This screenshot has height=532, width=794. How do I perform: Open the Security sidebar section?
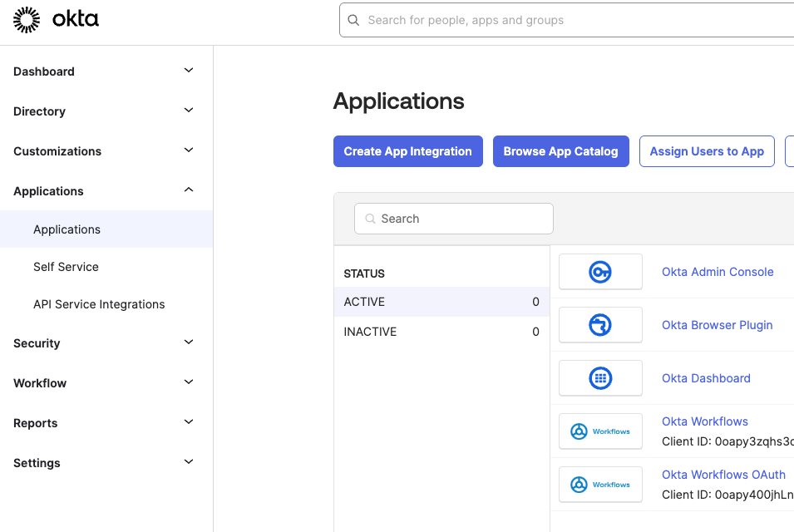pos(37,343)
